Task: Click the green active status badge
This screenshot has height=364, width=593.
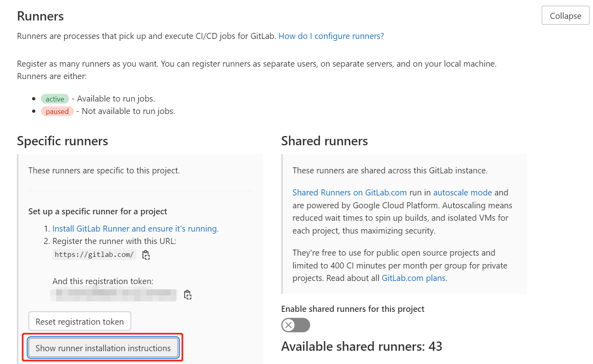Action: click(55, 99)
